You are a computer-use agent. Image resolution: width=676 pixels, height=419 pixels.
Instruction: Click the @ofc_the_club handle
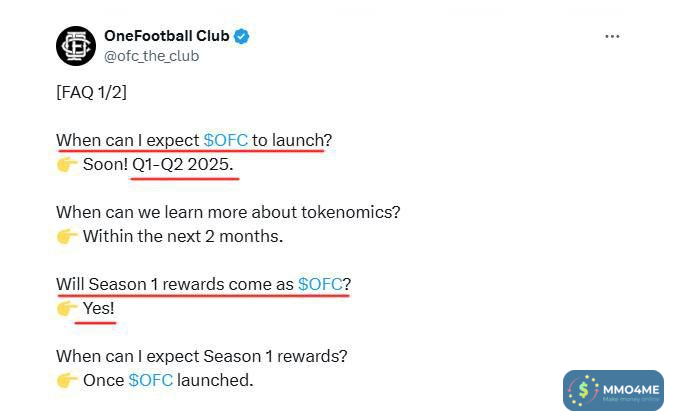pyautogui.click(x=151, y=56)
